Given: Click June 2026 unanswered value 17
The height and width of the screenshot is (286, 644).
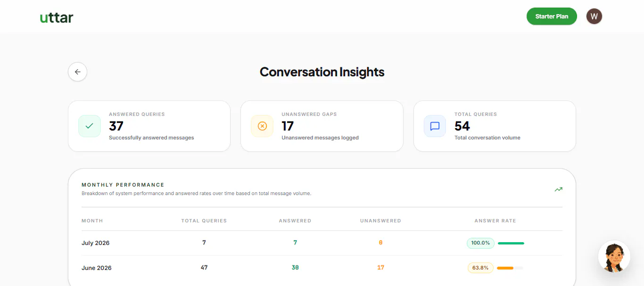Looking at the screenshot, I should point(380,268).
